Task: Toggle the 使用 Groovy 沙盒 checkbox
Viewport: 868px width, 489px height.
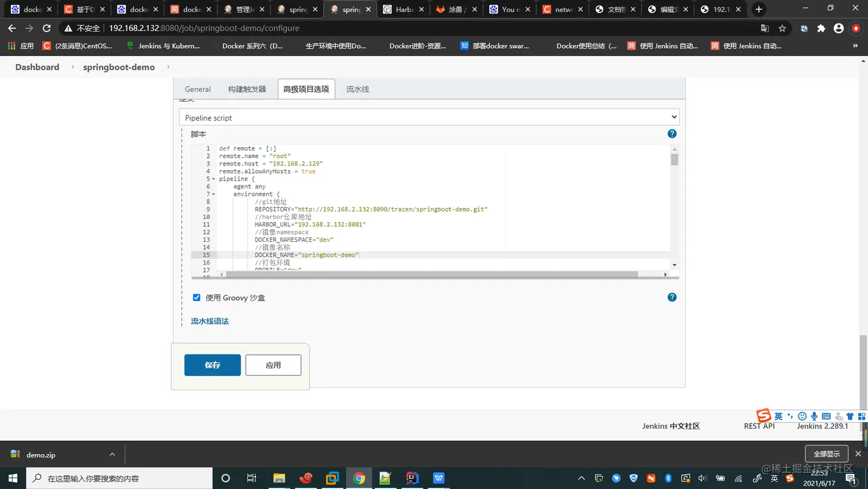Action: pos(196,298)
